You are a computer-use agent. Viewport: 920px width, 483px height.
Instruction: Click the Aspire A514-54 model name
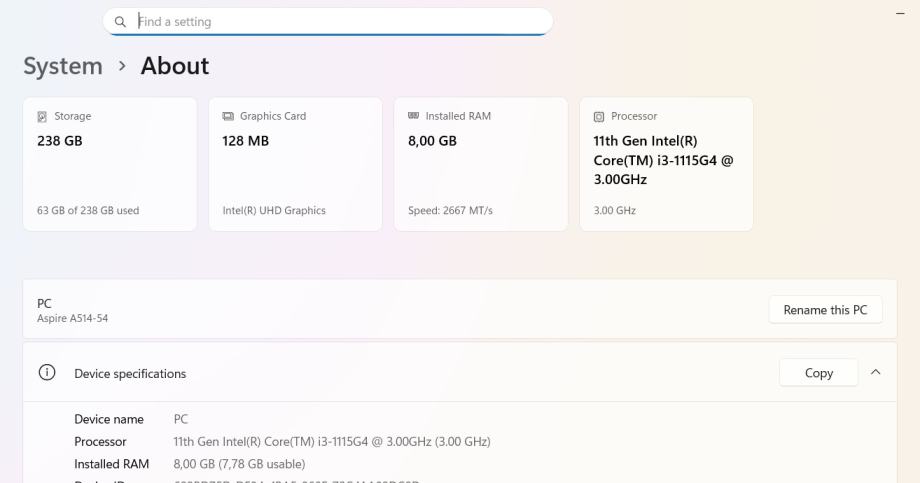(x=72, y=318)
